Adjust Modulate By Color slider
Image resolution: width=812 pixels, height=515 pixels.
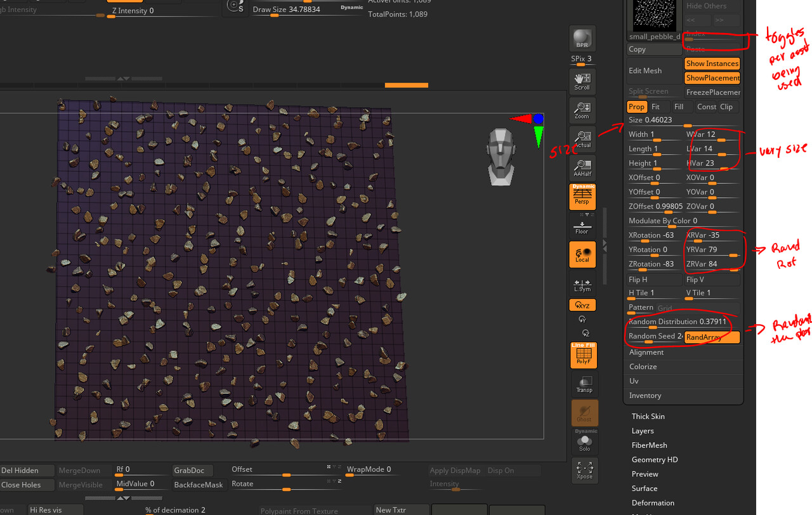(684, 221)
